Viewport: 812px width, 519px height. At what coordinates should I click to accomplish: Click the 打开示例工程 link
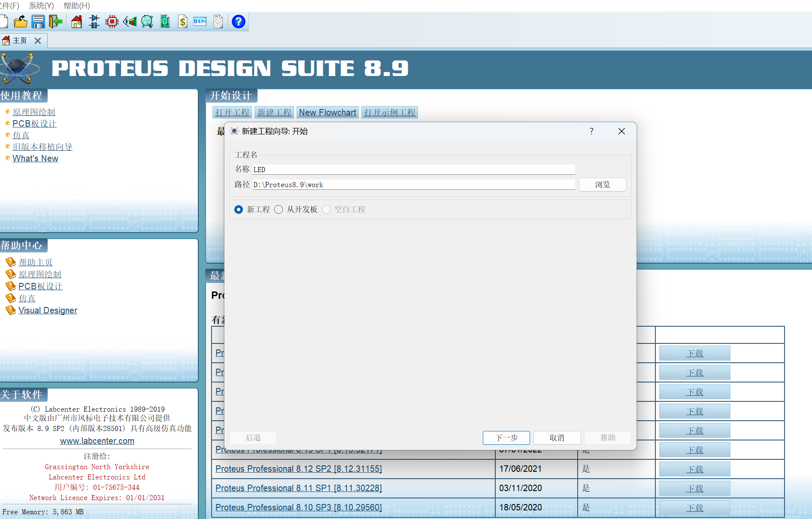pos(390,112)
